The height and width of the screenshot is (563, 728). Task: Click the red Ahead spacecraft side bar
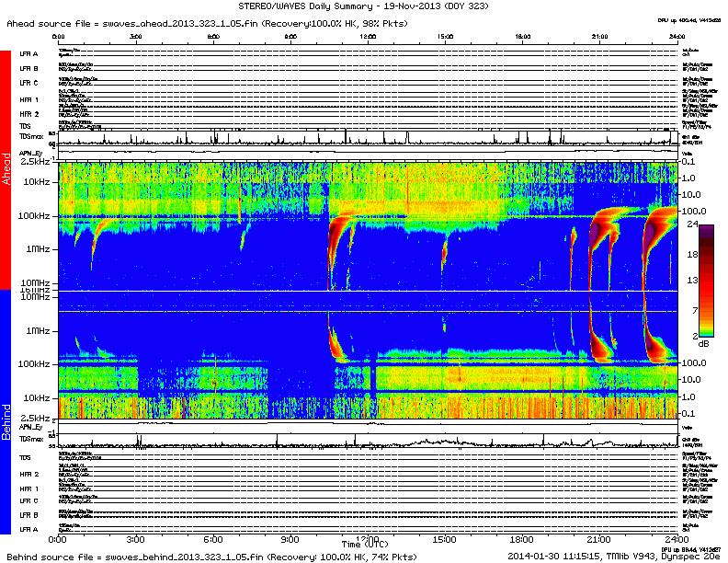tap(6, 170)
